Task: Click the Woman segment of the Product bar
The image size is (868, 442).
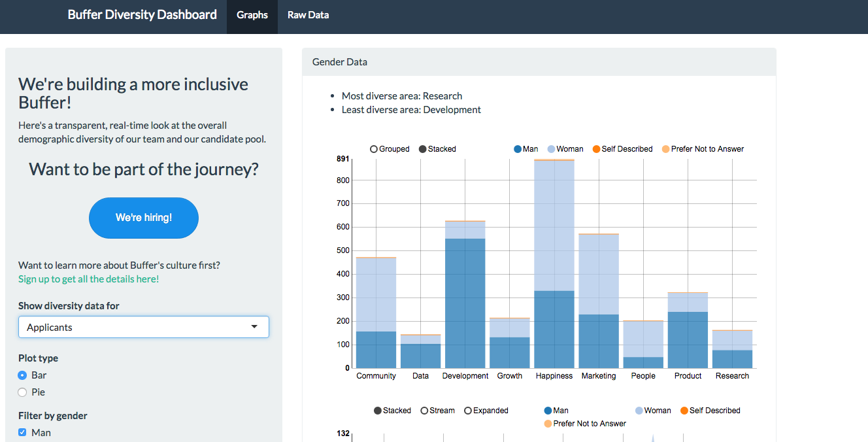Action: click(688, 302)
